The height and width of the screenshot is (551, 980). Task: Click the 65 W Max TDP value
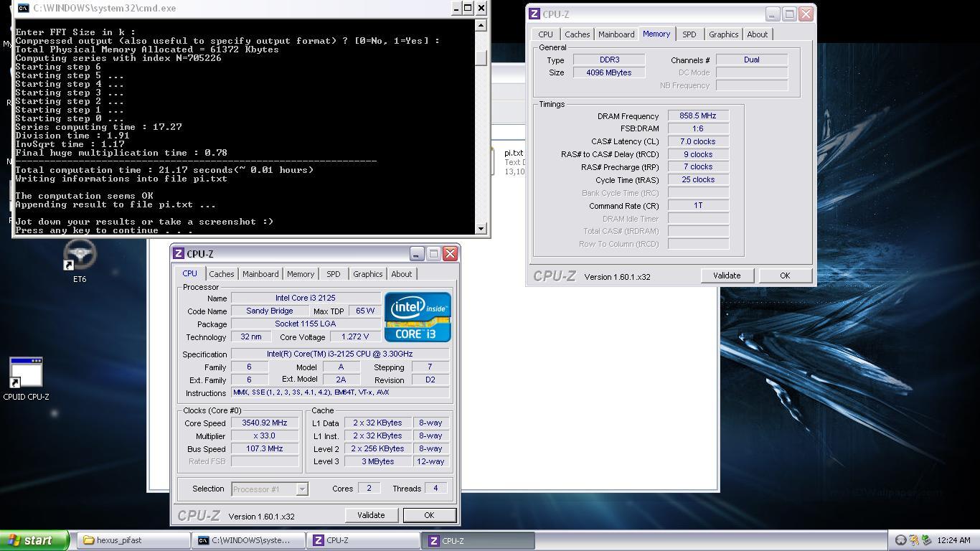tap(365, 311)
